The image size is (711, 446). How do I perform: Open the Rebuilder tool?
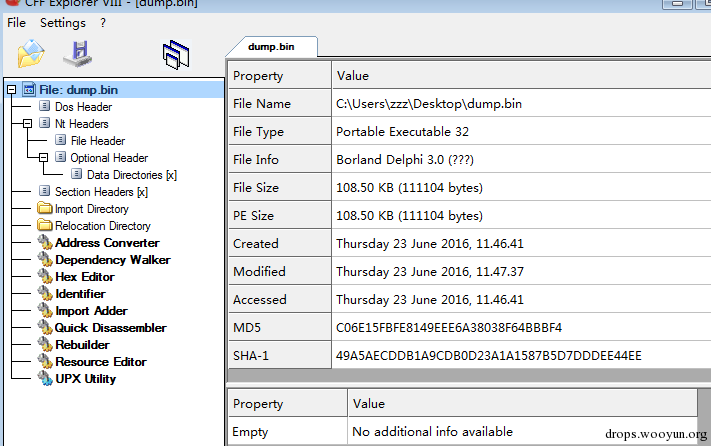pyautogui.click(x=82, y=345)
